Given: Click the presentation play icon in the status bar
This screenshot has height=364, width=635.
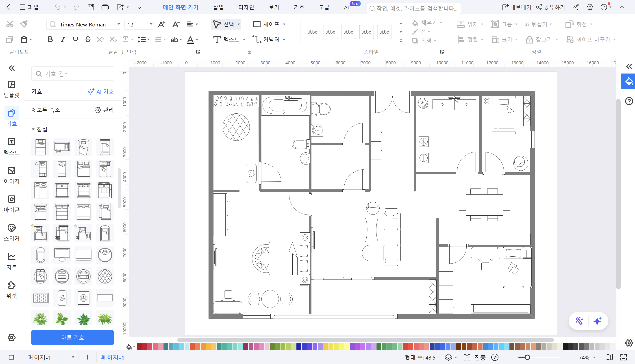Looking at the screenshot, I should 495,357.
